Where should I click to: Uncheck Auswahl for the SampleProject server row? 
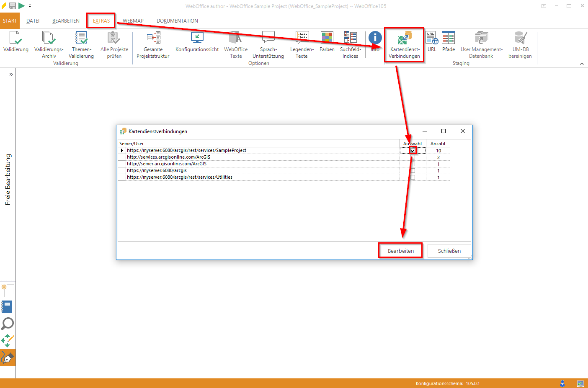coord(413,151)
